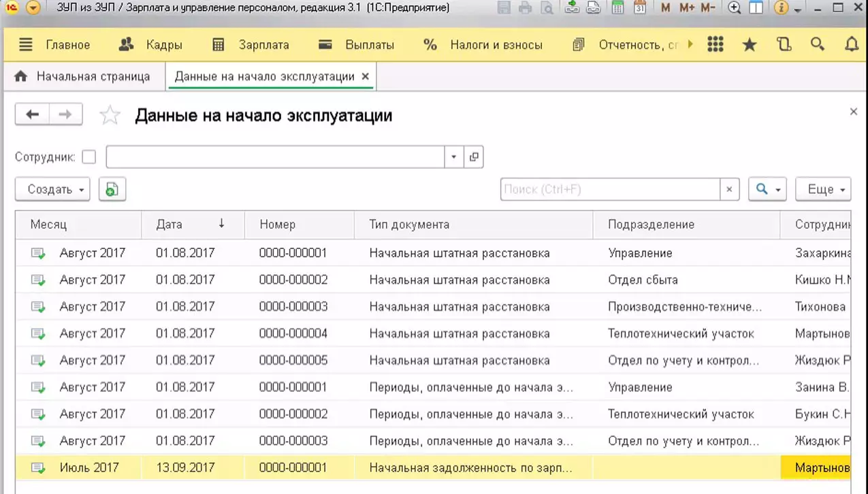
Task: Click the Go to link icon
Action: coord(594,8)
